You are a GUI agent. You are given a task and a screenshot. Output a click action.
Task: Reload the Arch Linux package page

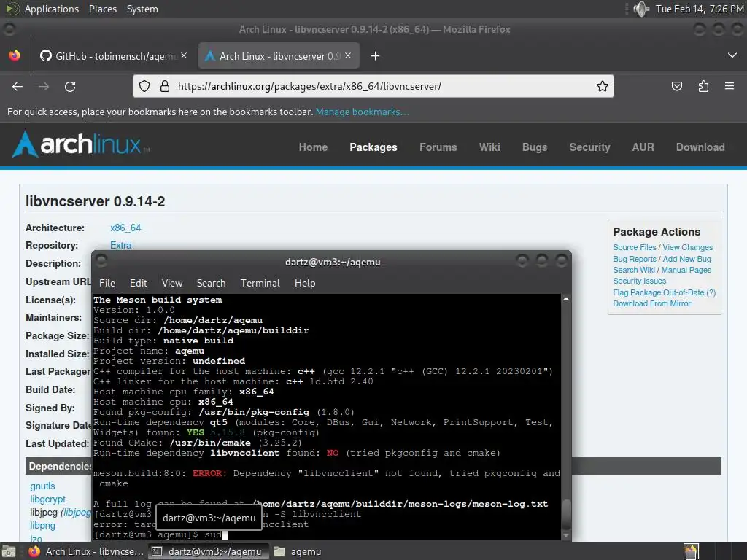[70, 87]
